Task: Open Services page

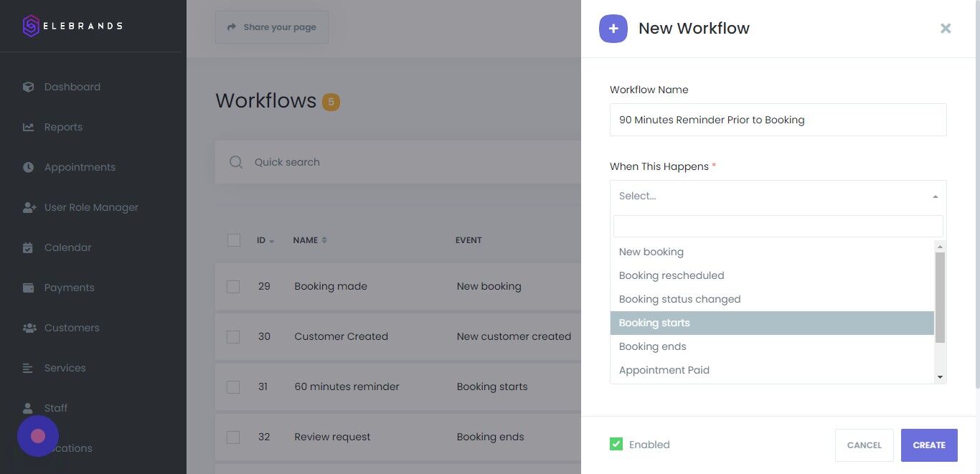Action: (65, 368)
